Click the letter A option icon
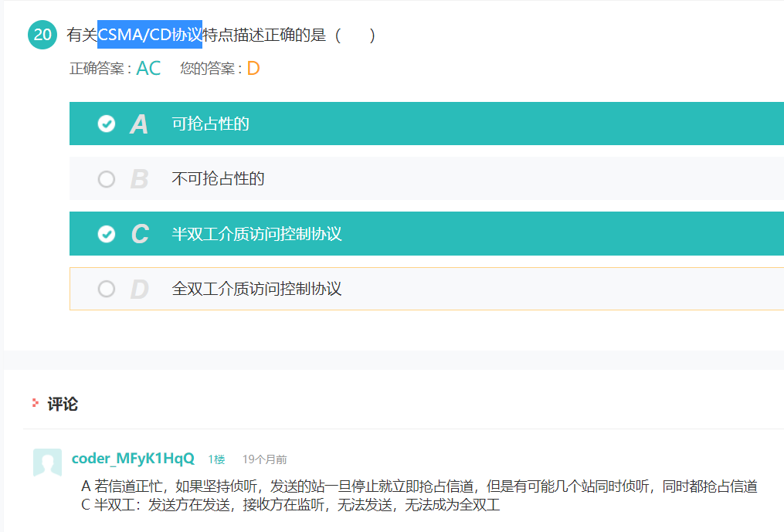The height and width of the screenshot is (532, 784). [x=139, y=124]
